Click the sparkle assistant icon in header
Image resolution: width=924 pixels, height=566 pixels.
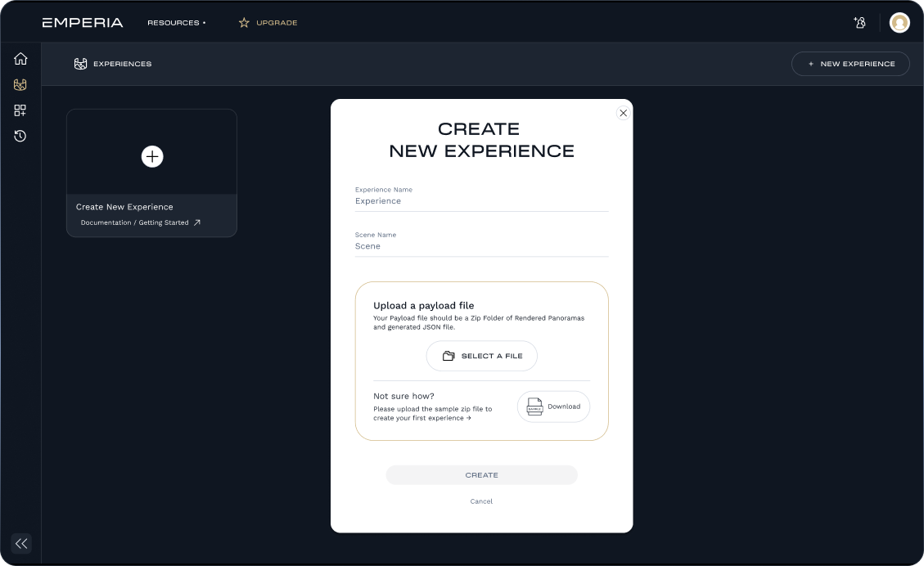click(x=859, y=23)
